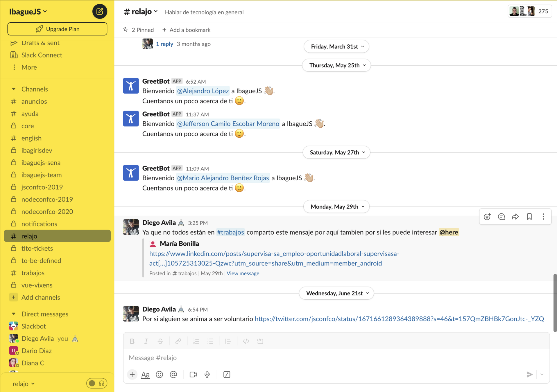Click More in the sidebar
The image size is (557, 392).
57,67
